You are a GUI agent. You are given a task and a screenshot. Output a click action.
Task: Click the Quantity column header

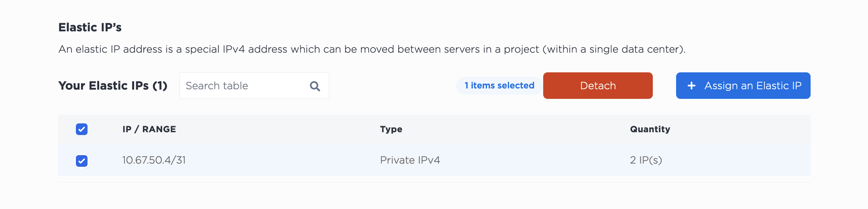pos(650,129)
